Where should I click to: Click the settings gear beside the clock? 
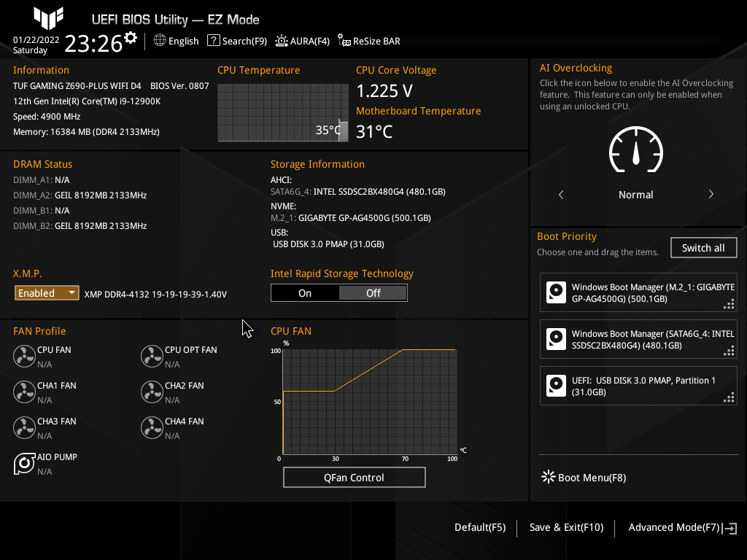[131, 38]
